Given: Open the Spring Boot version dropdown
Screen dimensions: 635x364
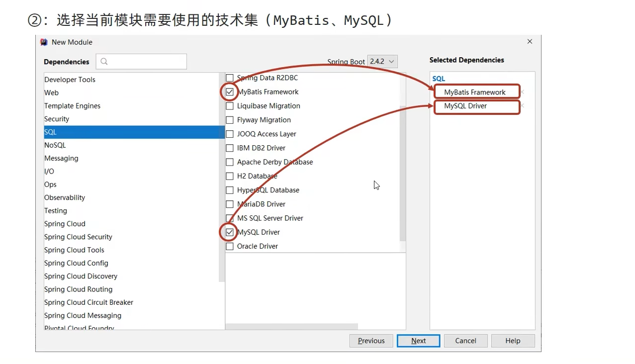Looking at the screenshot, I should point(382,61).
